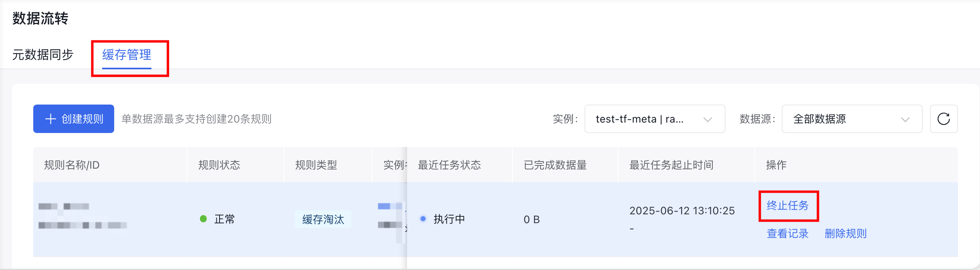The image size is (980, 270).
Task: Click the blue 执行中 status dot
Action: (x=423, y=219)
